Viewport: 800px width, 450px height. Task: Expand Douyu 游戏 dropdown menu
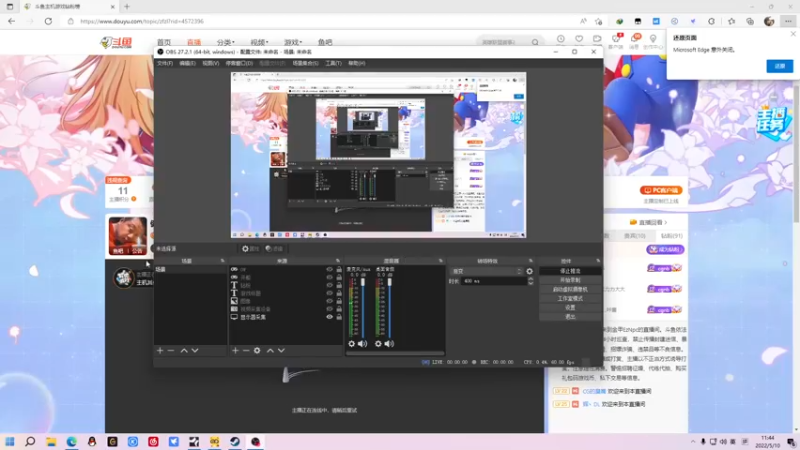tap(293, 42)
